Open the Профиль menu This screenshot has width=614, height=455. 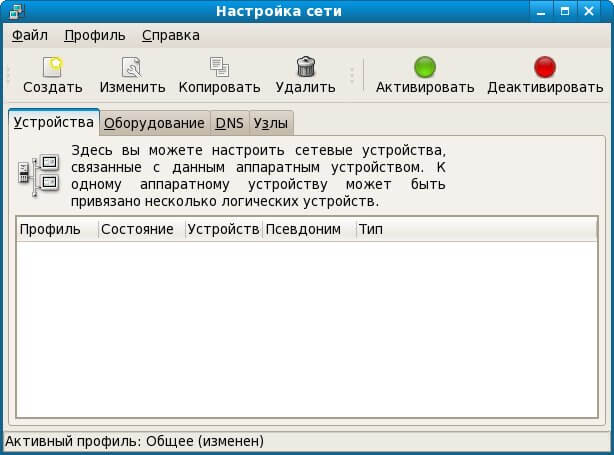(x=95, y=35)
